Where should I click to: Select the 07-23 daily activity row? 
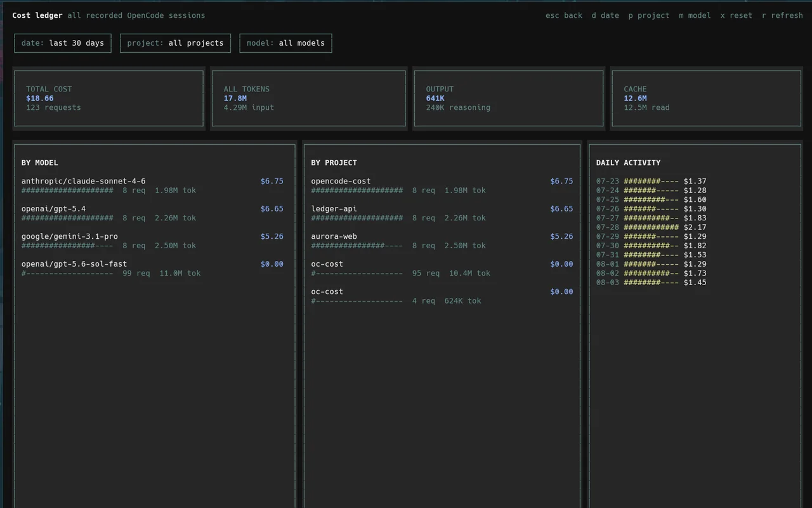[651, 181]
